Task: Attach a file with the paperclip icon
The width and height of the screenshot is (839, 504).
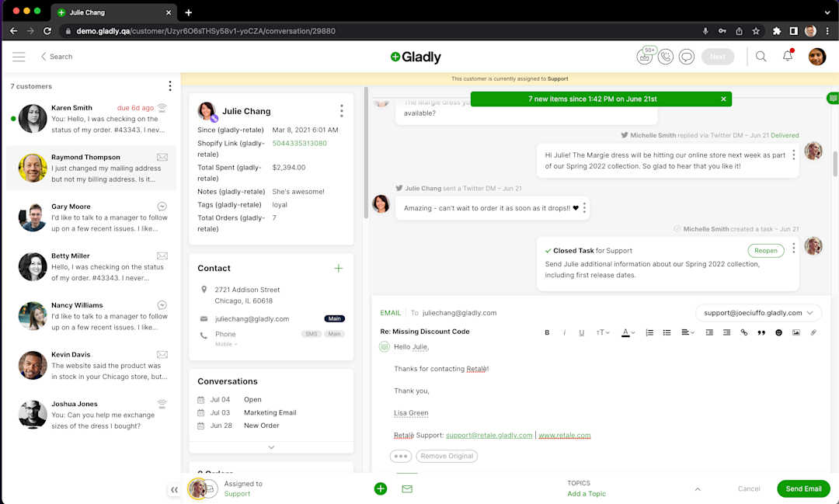Action: click(813, 333)
